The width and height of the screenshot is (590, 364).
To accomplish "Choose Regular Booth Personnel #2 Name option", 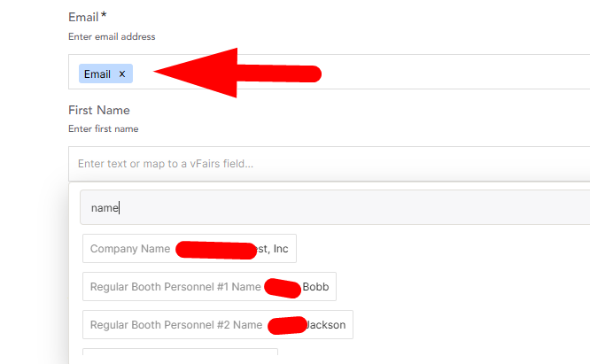I will click(x=218, y=324).
